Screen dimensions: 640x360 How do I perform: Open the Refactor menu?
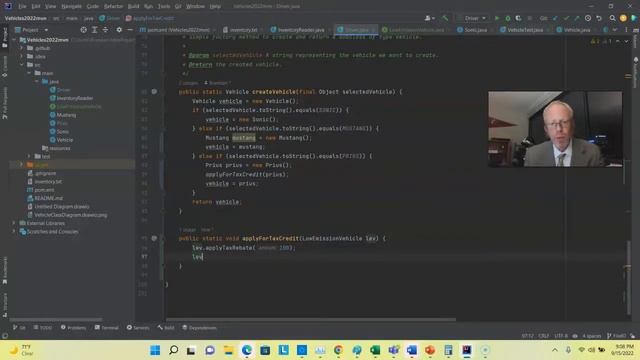click(x=113, y=6)
